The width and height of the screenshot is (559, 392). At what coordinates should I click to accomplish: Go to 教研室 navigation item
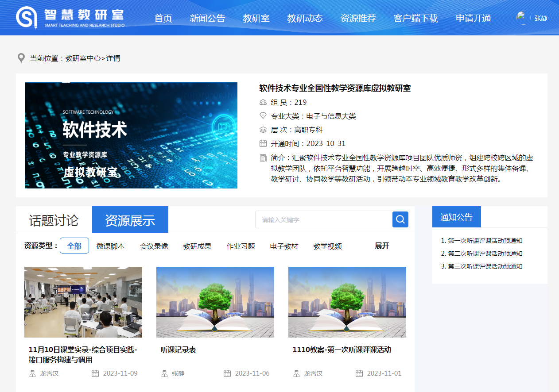[x=256, y=18]
